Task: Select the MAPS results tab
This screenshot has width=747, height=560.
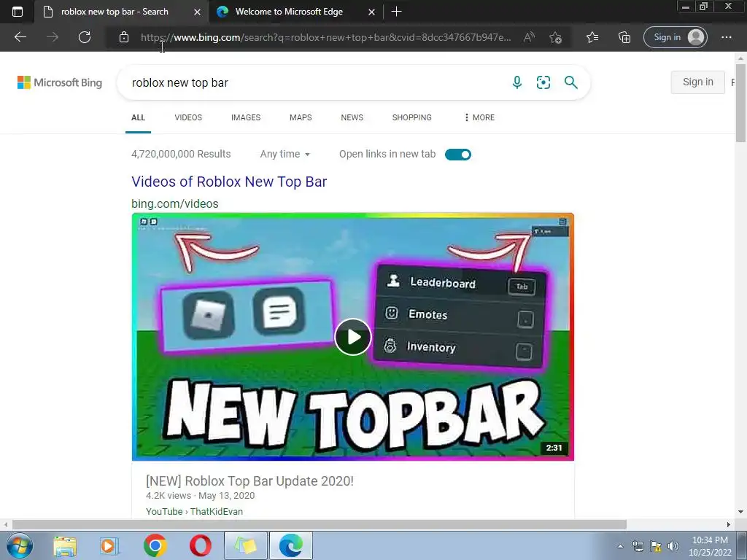Action: point(301,117)
